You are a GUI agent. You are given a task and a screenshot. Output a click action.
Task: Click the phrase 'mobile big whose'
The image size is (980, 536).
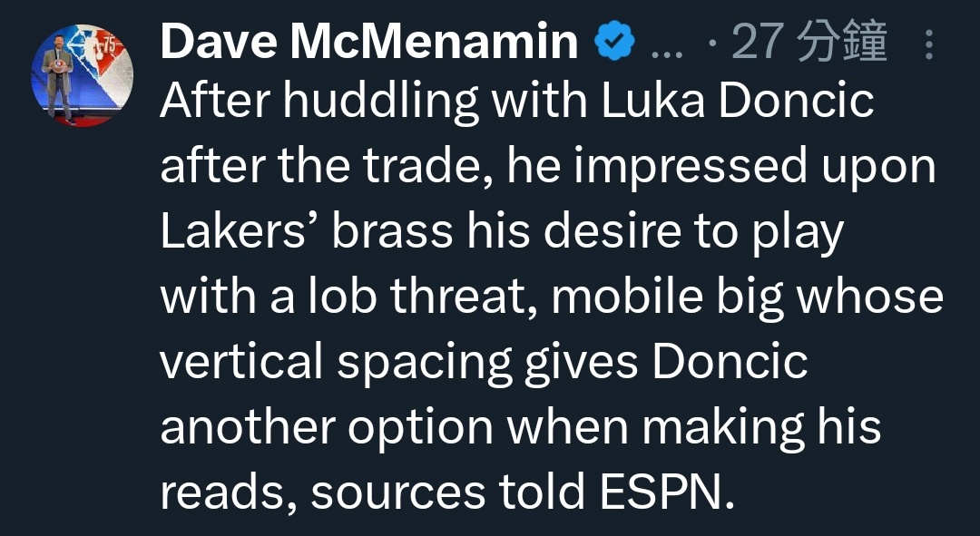[747, 297]
